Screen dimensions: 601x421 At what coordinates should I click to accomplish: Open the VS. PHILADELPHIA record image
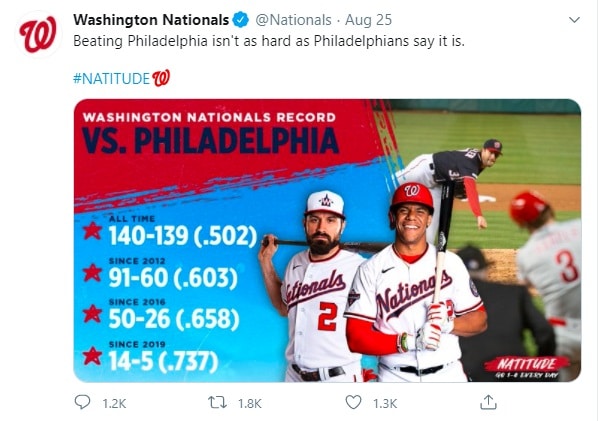327,240
